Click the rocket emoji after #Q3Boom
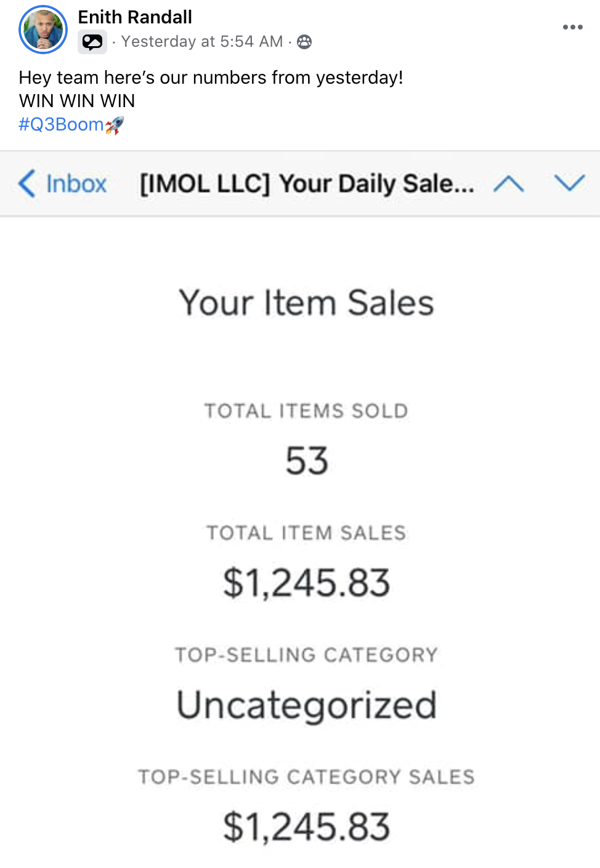Screen dimensions: 600x868 coord(115,125)
